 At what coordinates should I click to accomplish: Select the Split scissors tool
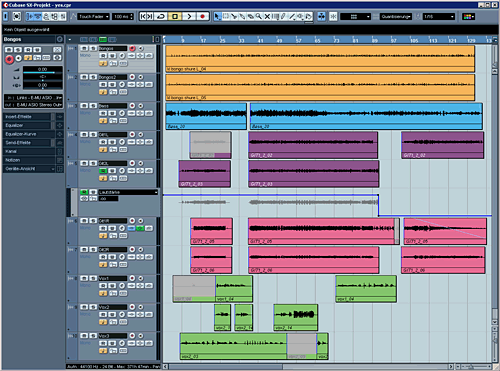coord(234,16)
